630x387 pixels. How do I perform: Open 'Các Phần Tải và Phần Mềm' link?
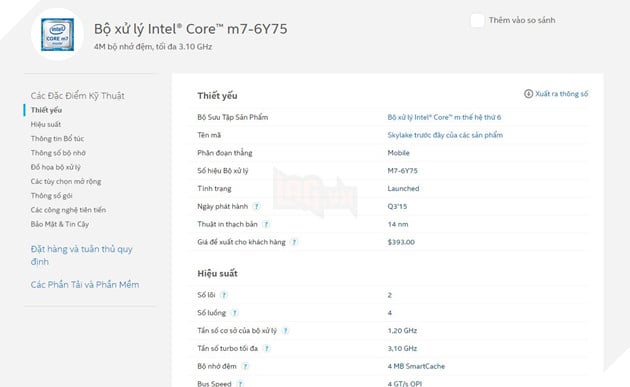point(85,285)
